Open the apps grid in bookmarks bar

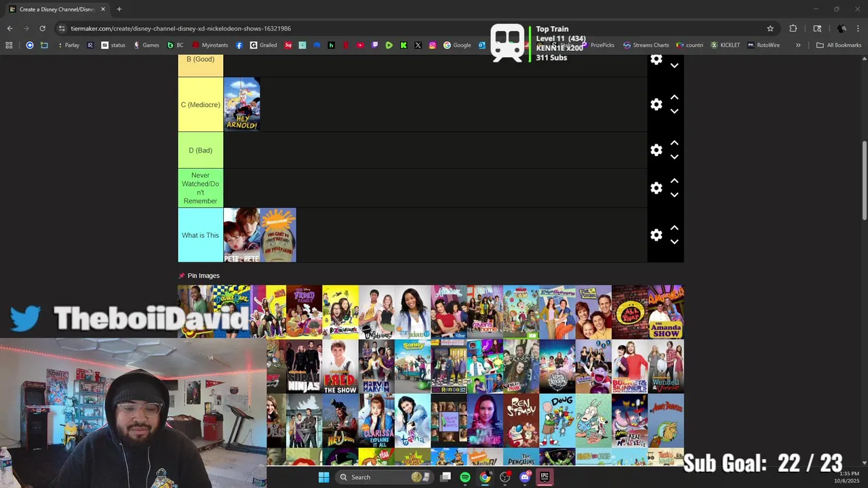pyautogui.click(x=9, y=45)
